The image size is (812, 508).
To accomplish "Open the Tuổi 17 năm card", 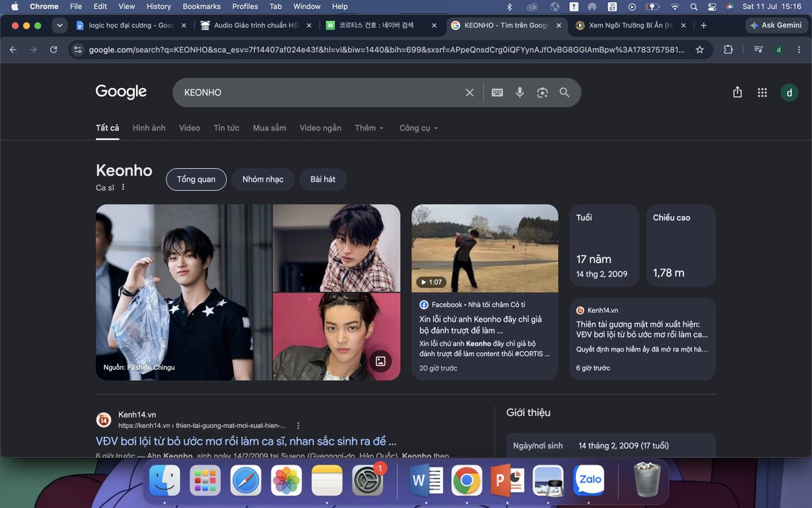I will [604, 245].
